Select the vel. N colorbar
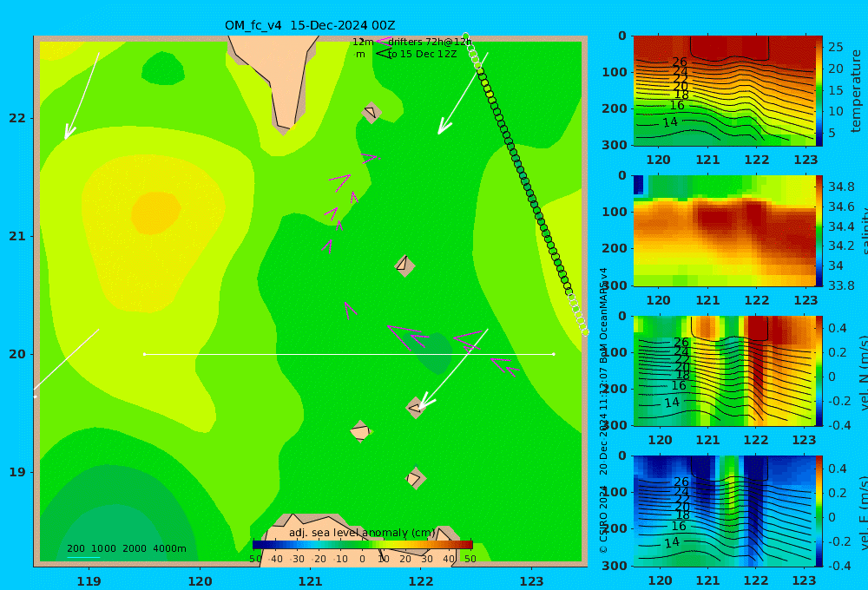Image resolution: width=868 pixels, height=590 pixels. (x=819, y=370)
